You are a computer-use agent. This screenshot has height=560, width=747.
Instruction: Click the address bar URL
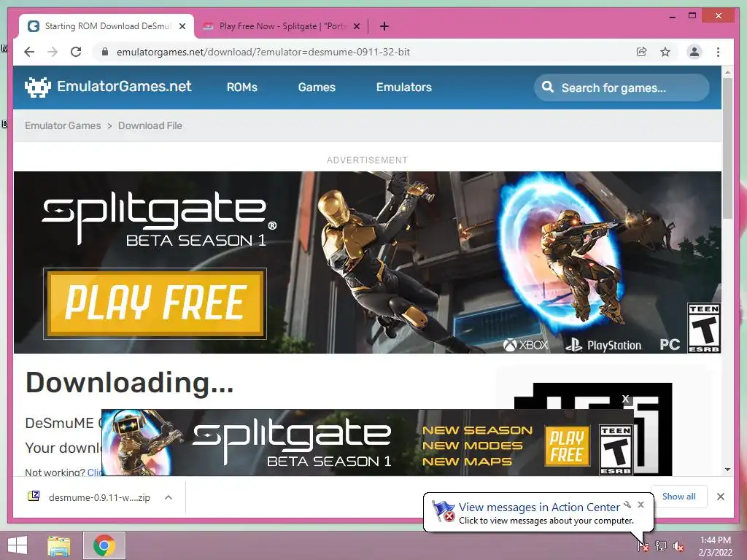pyautogui.click(x=263, y=52)
